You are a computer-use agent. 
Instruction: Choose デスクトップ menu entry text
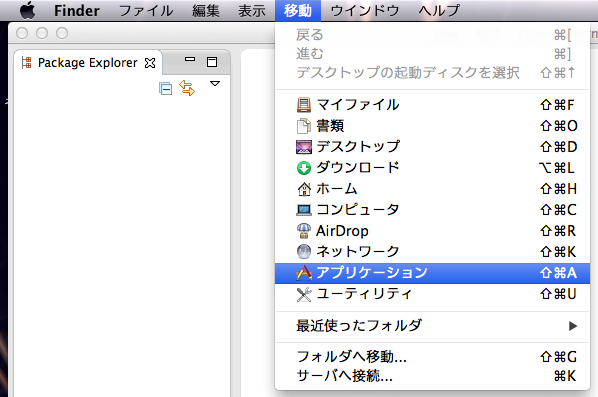(358, 147)
